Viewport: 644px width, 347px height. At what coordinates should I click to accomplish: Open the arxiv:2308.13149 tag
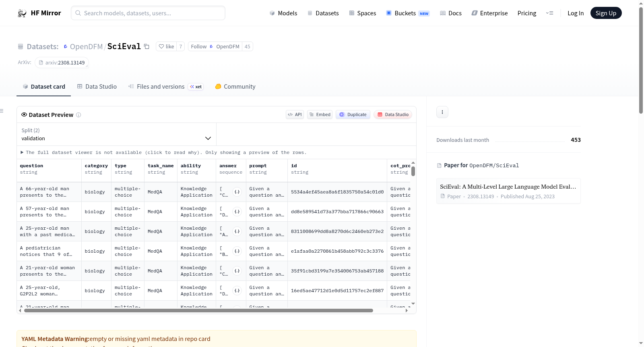tap(62, 62)
